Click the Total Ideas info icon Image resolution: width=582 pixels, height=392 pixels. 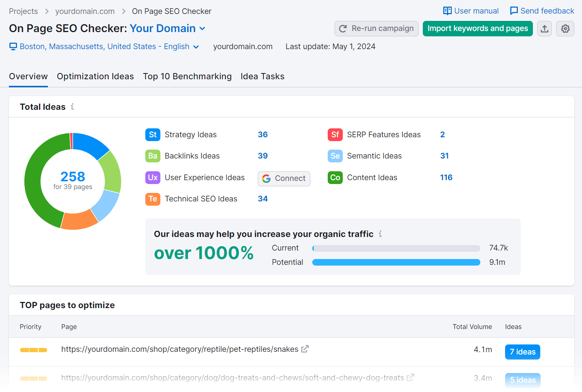click(72, 107)
